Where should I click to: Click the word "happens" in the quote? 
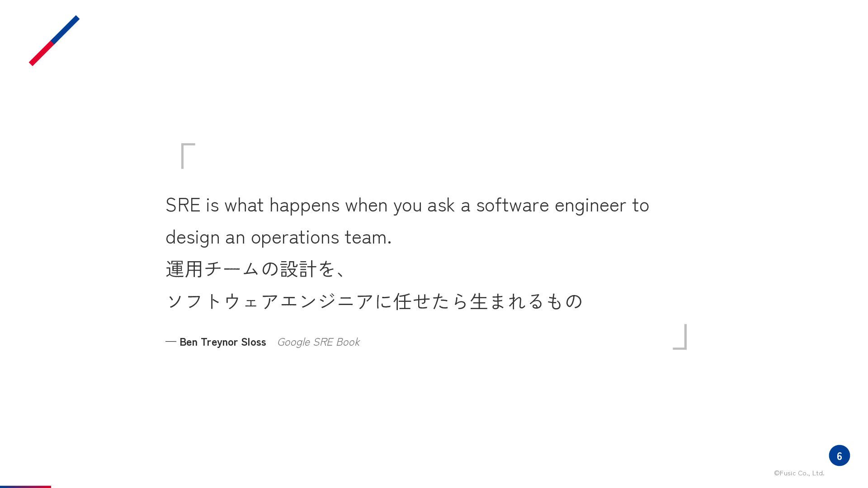(x=304, y=206)
